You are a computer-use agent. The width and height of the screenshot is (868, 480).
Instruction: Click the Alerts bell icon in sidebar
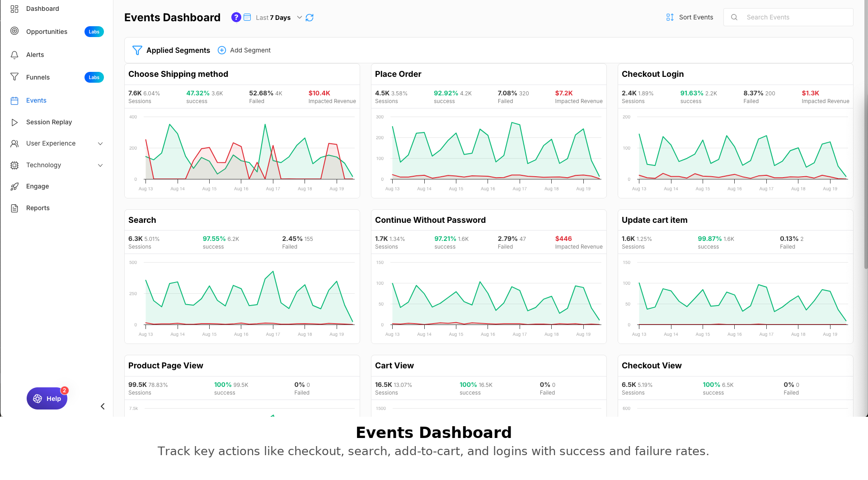tap(14, 55)
